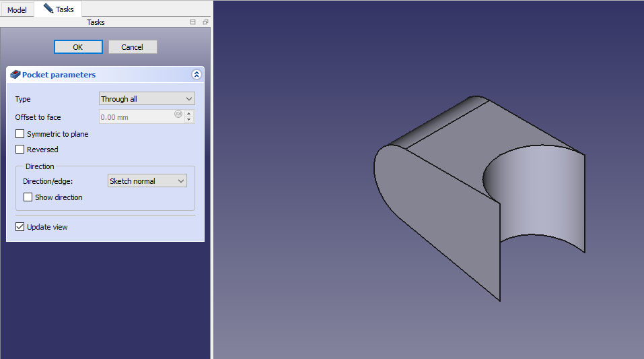The height and width of the screenshot is (359, 644).
Task: Select the Tasks tab
Action: [x=59, y=9]
